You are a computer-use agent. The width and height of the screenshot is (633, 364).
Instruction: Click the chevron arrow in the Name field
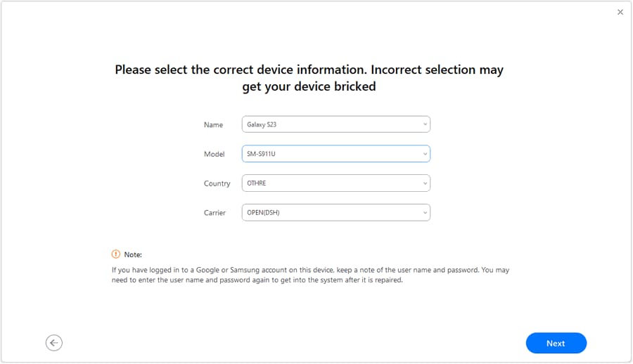pyautogui.click(x=425, y=124)
